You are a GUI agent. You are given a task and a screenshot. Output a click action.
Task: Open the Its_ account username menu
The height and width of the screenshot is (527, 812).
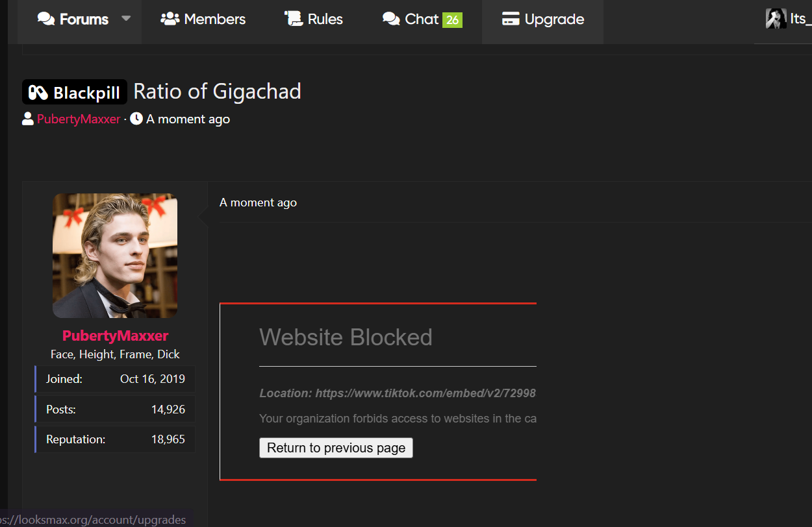coord(800,19)
